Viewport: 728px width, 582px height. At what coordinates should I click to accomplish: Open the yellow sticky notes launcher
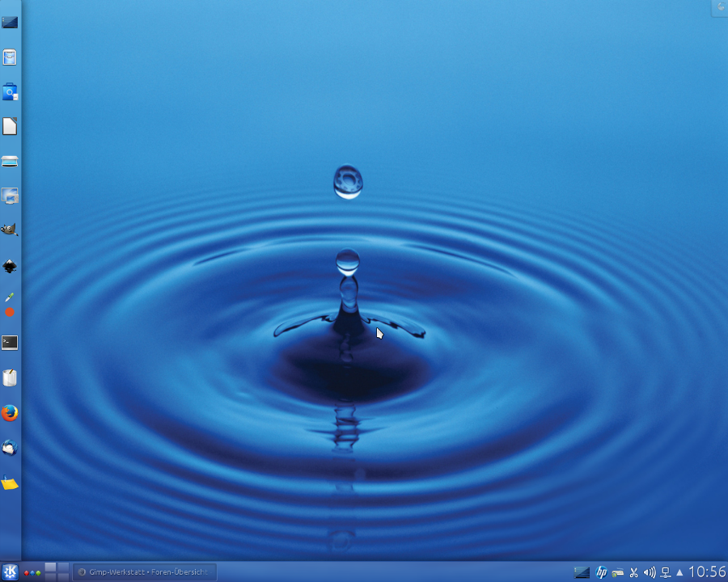[x=10, y=483]
